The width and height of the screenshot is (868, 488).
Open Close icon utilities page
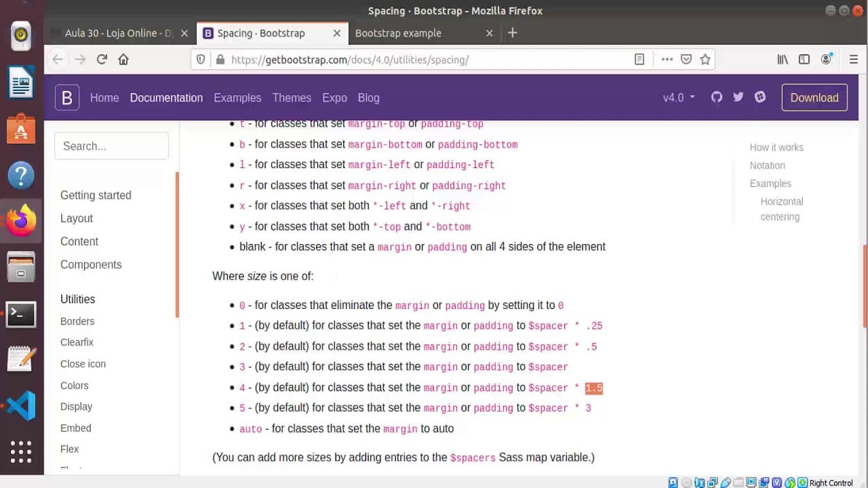[83, 364]
